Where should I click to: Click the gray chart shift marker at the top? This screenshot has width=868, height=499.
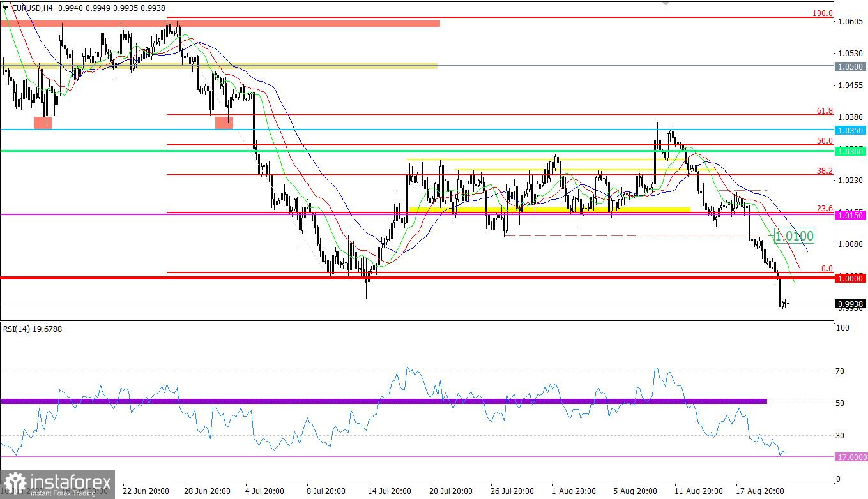point(666,3)
